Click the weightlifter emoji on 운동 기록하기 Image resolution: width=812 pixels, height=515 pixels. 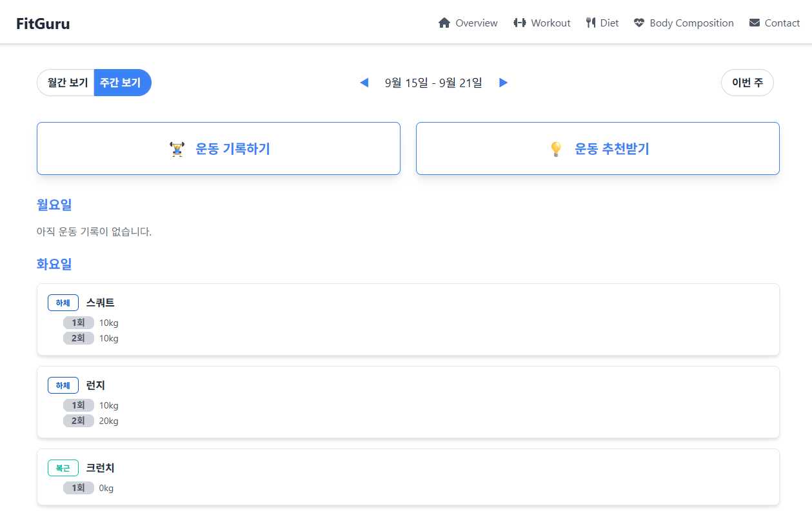(x=177, y=149)
